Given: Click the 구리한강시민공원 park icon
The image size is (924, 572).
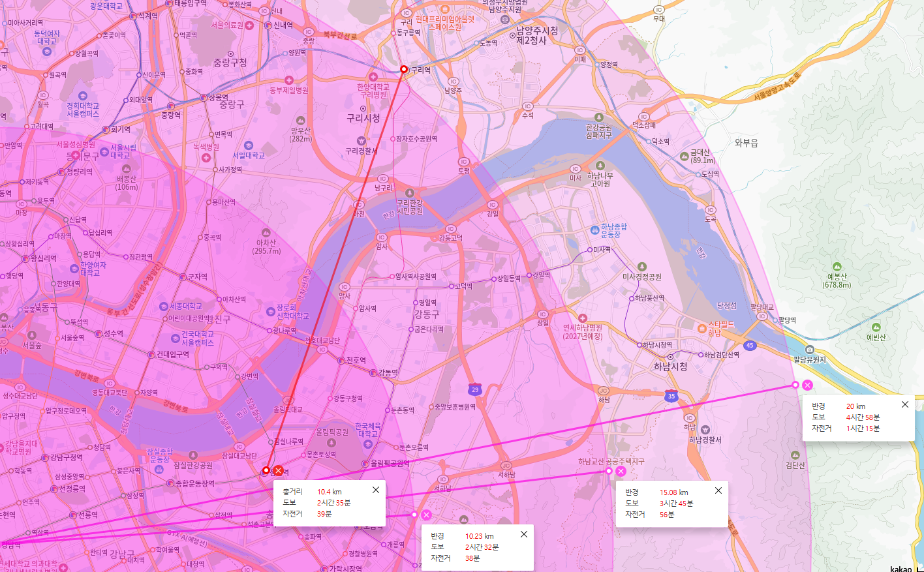Looking at the screenshot, I should click(x=410, y=193).
